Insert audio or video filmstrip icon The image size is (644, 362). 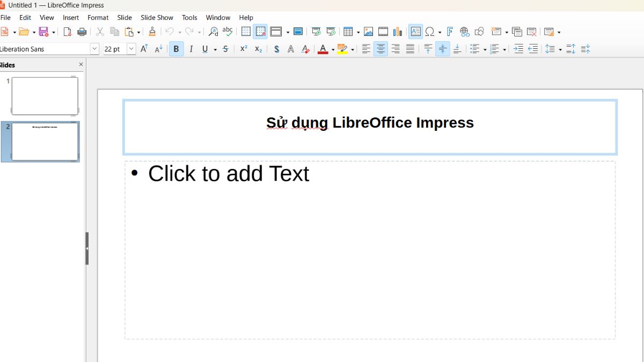pyautogui.click(x=383, y=32)
